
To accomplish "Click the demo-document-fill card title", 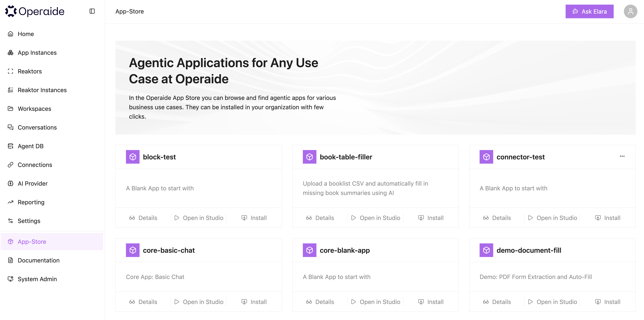I will (529, 250).
